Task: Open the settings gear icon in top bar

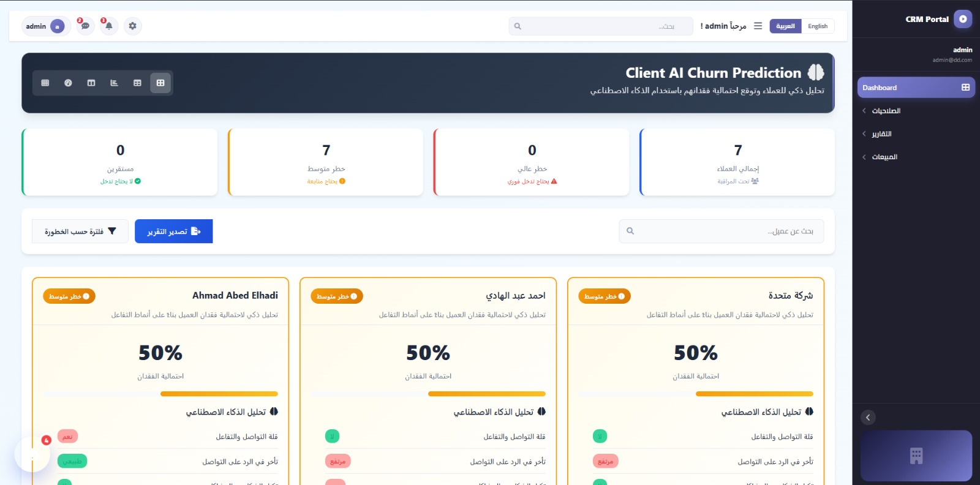Action: (x=132, y=26)
